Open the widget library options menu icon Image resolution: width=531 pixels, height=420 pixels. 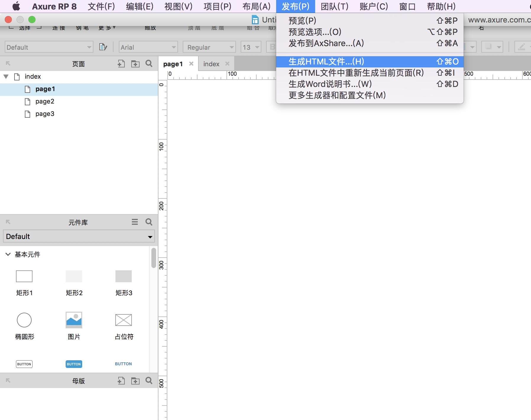coord(135,222)
